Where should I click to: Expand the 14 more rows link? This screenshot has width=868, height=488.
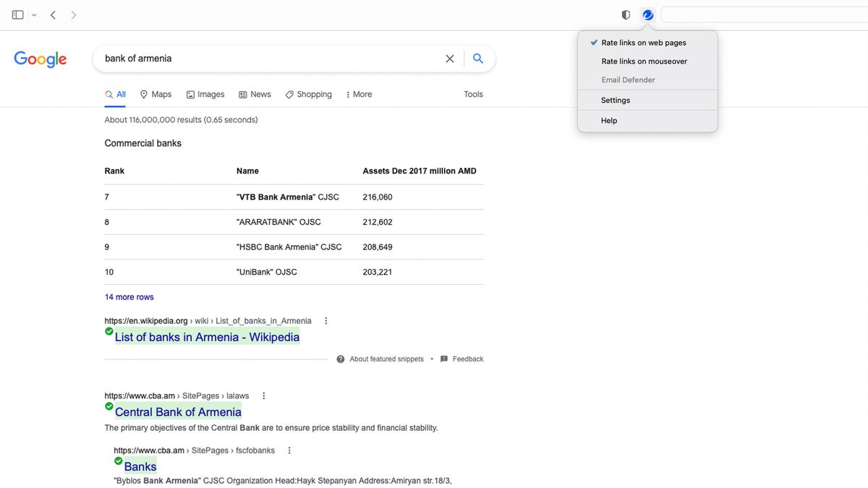tap(129, 297)
